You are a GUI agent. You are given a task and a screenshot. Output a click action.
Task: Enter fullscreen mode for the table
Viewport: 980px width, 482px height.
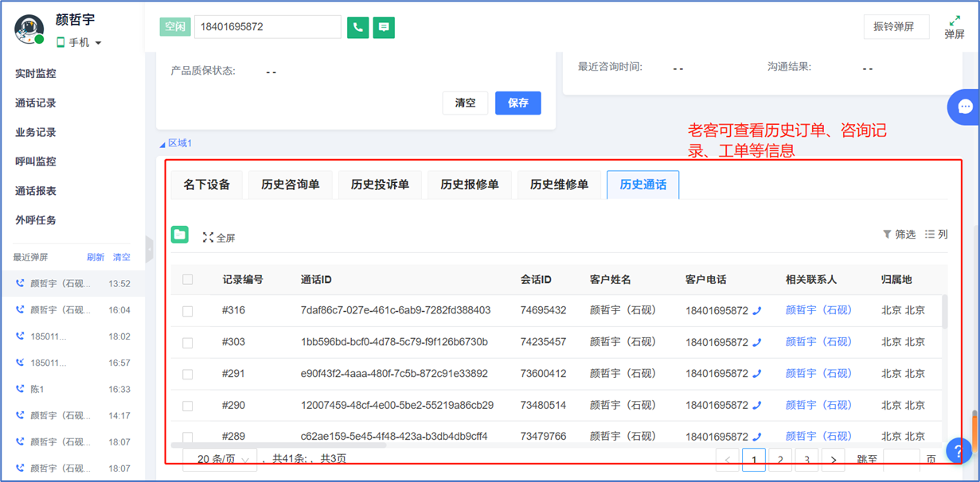point(219,238)
